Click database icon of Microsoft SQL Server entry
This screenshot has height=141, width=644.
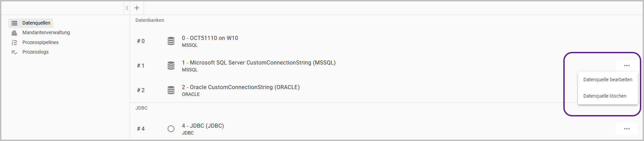coord(171,66)
